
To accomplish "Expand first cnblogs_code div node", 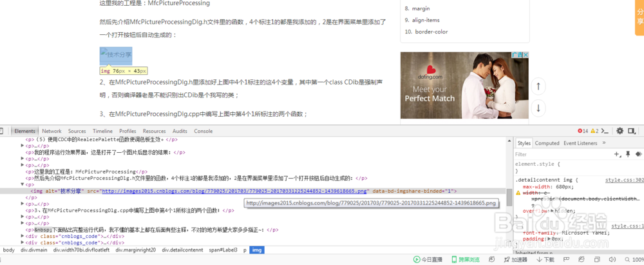I will [x=23, y=236].
